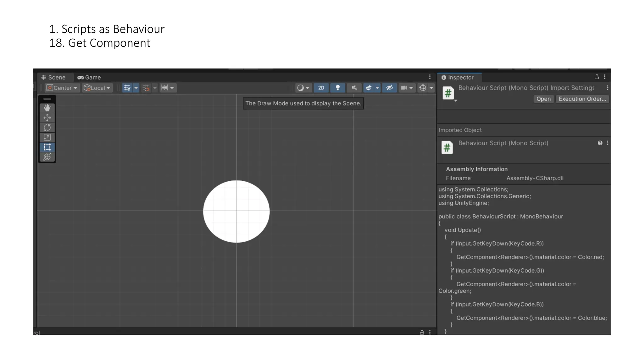Switch to the Scene tab
644x362 pixels.
(x=53, y=77)
